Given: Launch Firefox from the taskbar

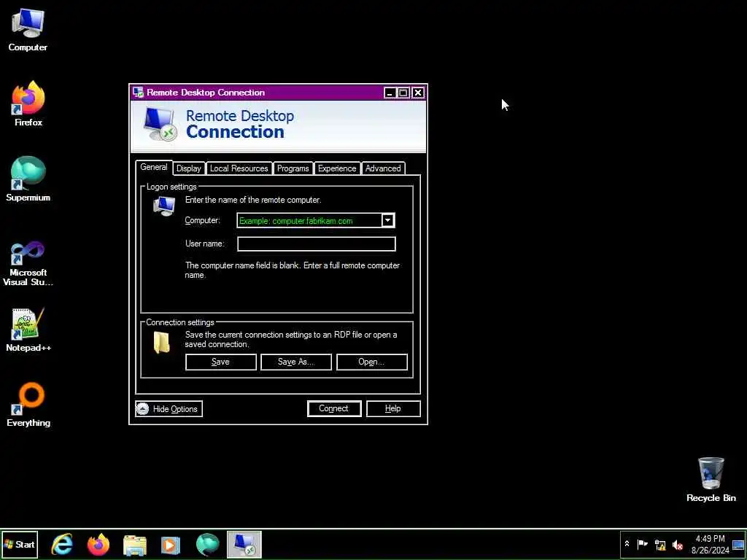Looking at the screenshot, I should (x=98, y=544).
